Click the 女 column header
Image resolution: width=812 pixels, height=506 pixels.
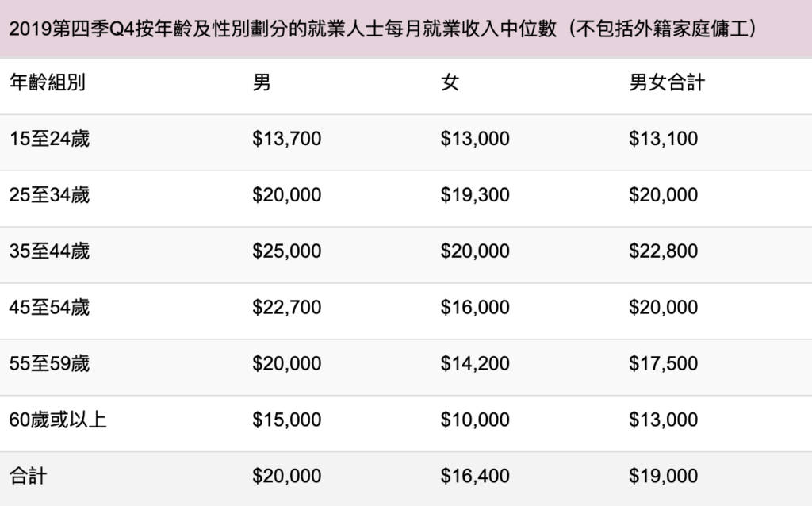click(450, 82)
